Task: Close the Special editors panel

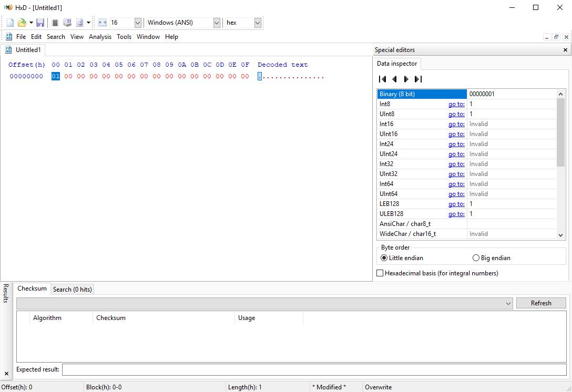Action: 565,50
